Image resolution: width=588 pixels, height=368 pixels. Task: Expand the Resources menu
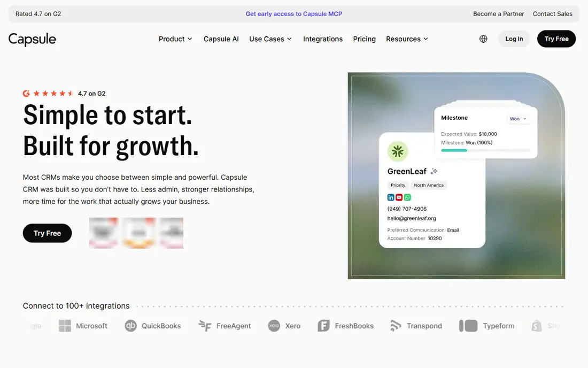pos(407,39)
